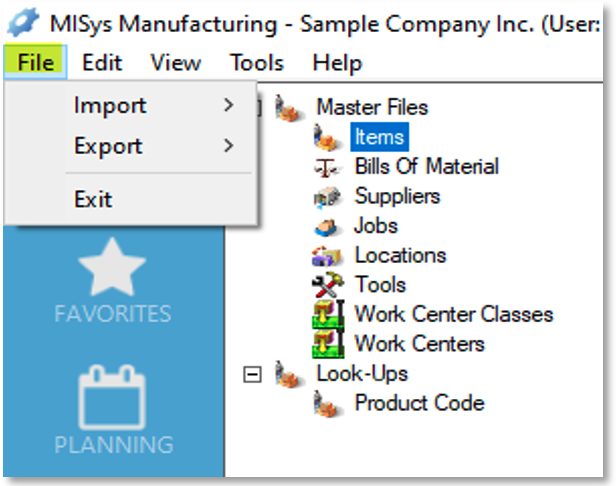Click the MISys gear application icon
This screenshot has height=486, width=616.
[x=24, y=22]
